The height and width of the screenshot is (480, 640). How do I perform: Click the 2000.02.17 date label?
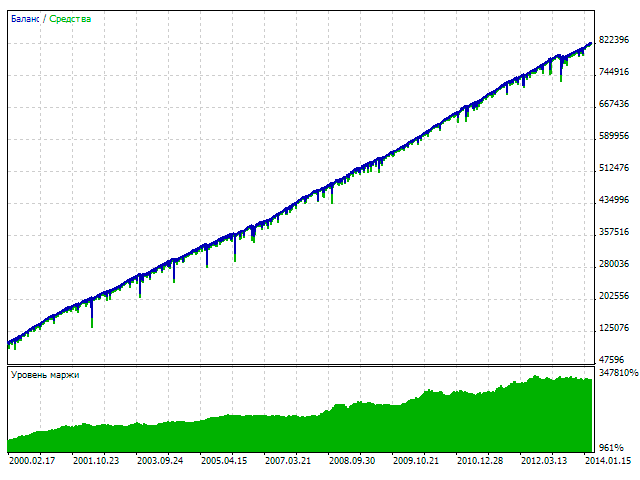[x=32, y=461]
